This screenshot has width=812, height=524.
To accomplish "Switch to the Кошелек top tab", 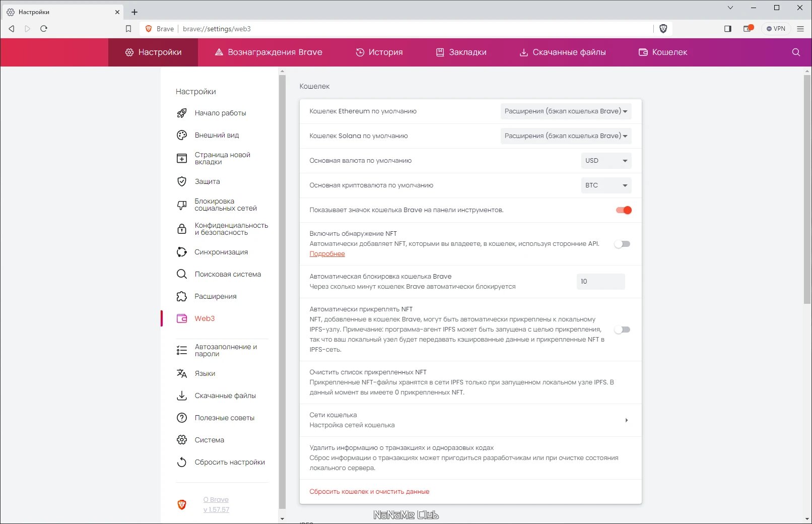I will (663, 52).
